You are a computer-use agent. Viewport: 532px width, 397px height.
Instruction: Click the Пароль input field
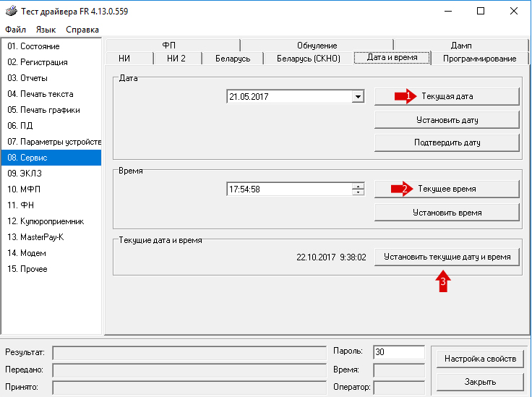399,352
